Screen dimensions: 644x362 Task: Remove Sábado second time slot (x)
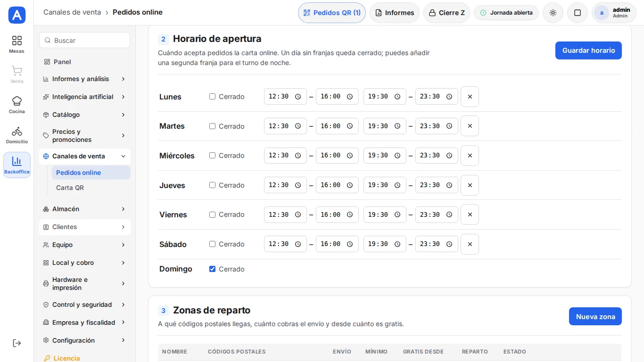point(470,244)
